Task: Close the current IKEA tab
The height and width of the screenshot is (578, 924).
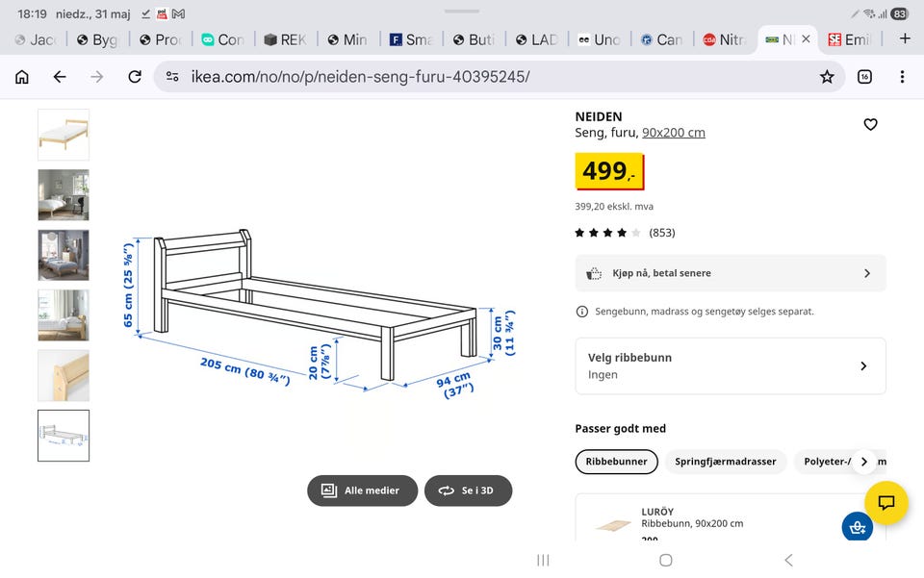Action: [x=807, y=38]
